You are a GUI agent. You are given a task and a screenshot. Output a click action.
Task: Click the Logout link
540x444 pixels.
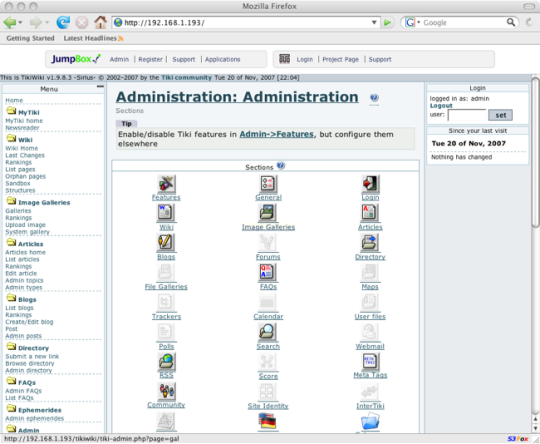(x=441, y=106)
